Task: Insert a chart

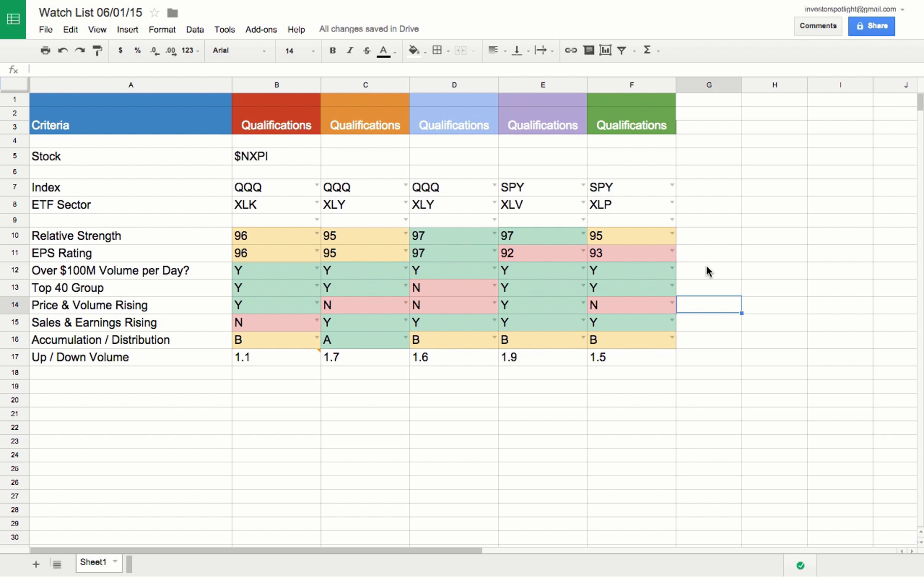Action: [x=605, y=50]
